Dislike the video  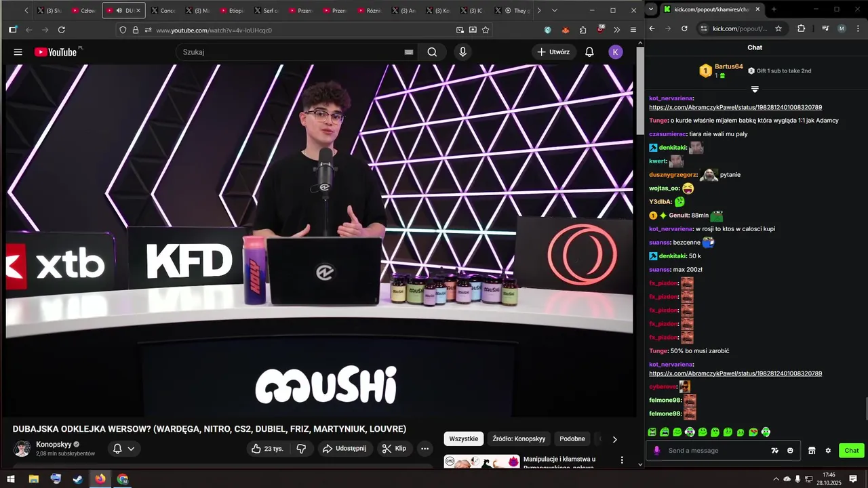pyautogui.click(x=302, y=449)
